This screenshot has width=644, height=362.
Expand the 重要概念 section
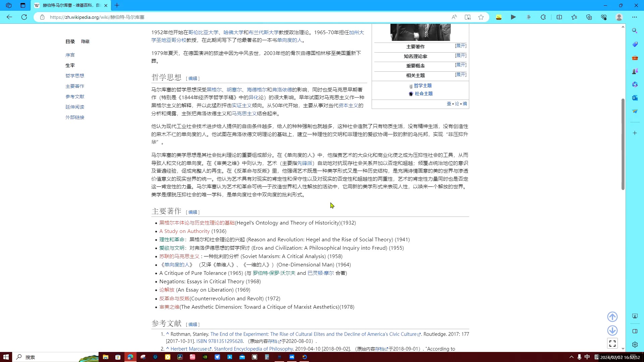coord(461,65)
